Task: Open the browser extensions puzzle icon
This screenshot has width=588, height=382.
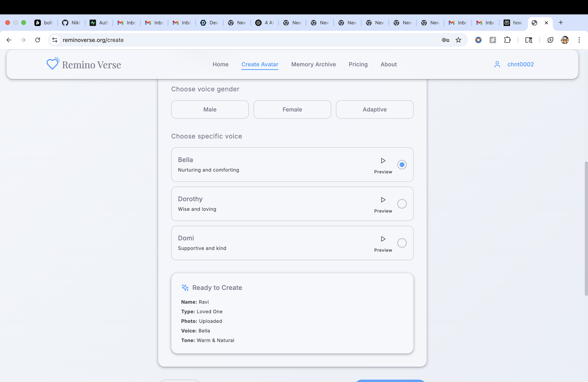Action: click(x=507, y=40)
